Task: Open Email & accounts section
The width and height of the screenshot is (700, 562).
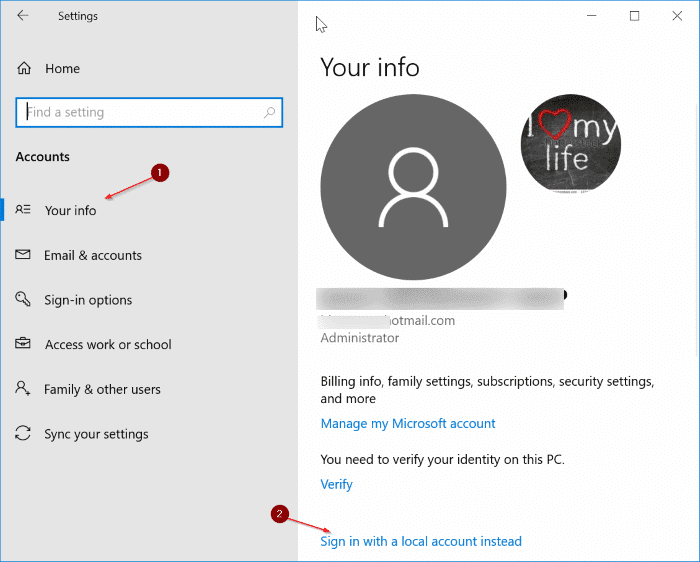Action: (93, 255)
